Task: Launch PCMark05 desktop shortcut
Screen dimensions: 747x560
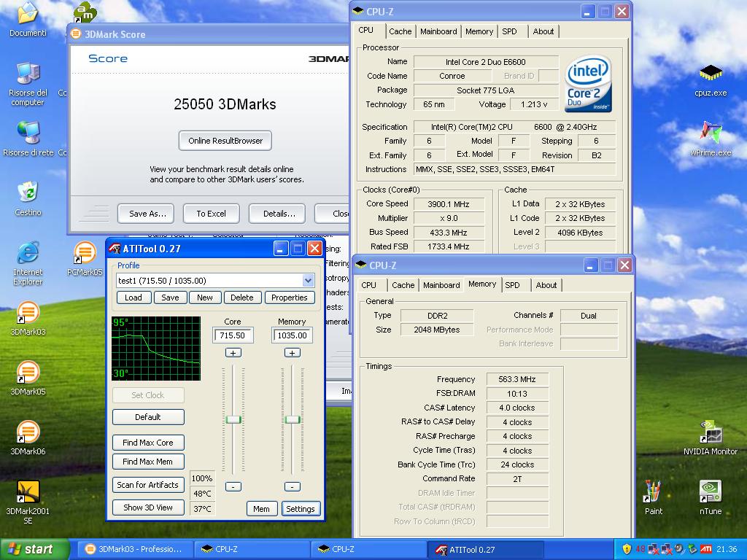Action: (85, 259)
